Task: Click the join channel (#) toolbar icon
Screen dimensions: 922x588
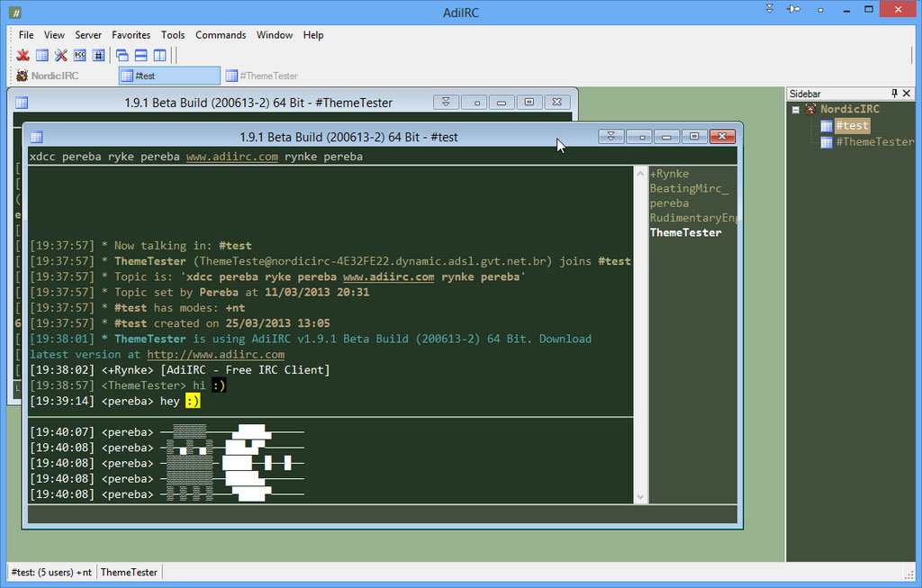Action: click(99, 55)
